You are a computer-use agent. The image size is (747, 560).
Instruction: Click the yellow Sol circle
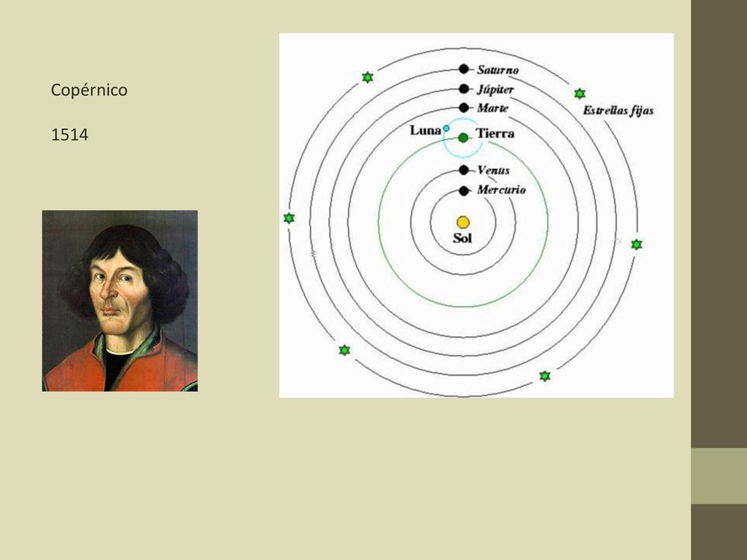[x=463, y=222]
